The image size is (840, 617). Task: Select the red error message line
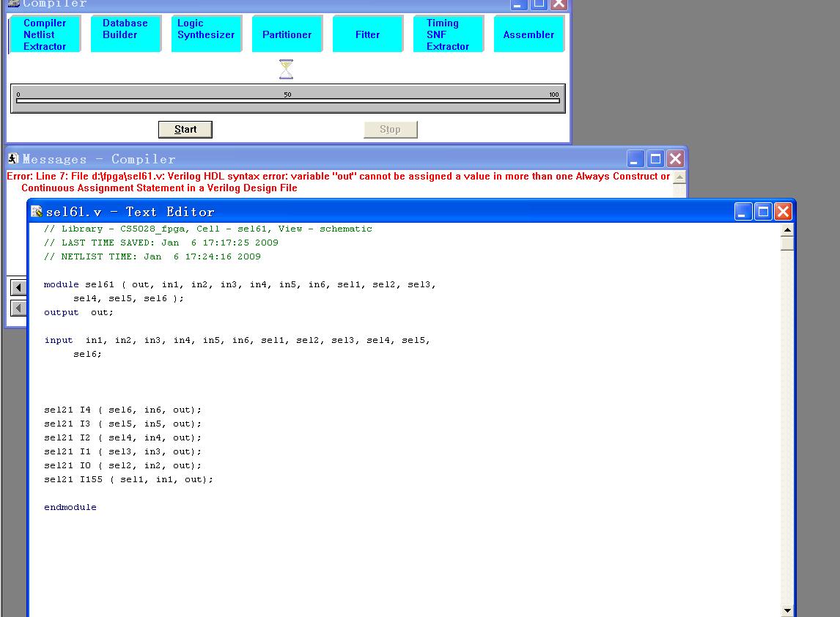point(338,182)
